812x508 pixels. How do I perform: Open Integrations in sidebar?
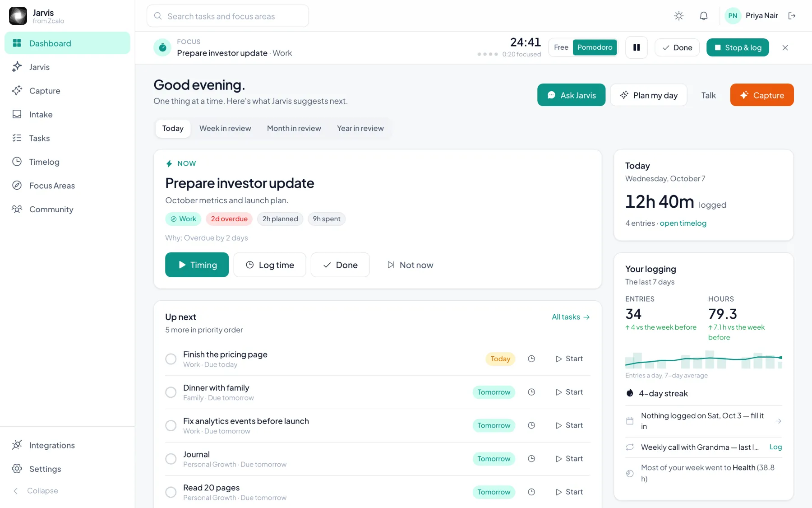coord(67,445)
